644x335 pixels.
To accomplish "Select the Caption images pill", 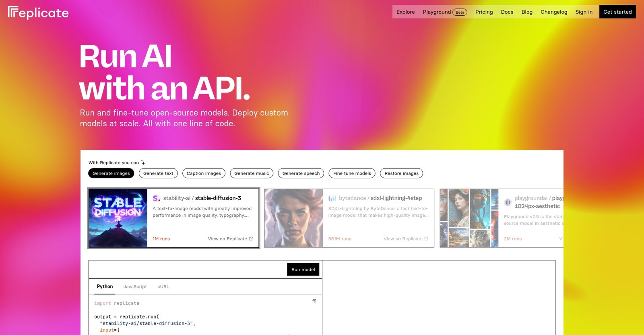I will click(x=204, y=173).
